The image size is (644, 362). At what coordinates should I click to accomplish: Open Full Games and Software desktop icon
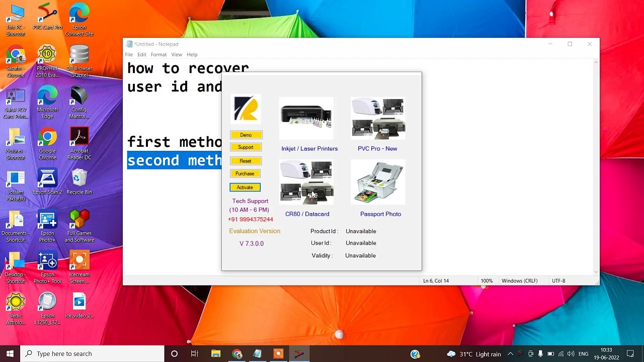pyautogui.click(x=79, y=226)
